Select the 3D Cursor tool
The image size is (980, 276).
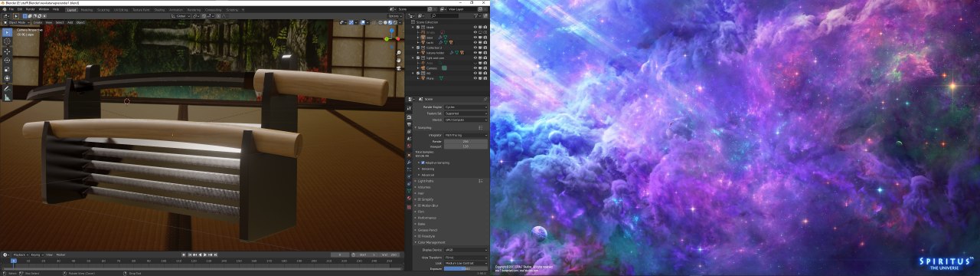click(x=7, y=41)
